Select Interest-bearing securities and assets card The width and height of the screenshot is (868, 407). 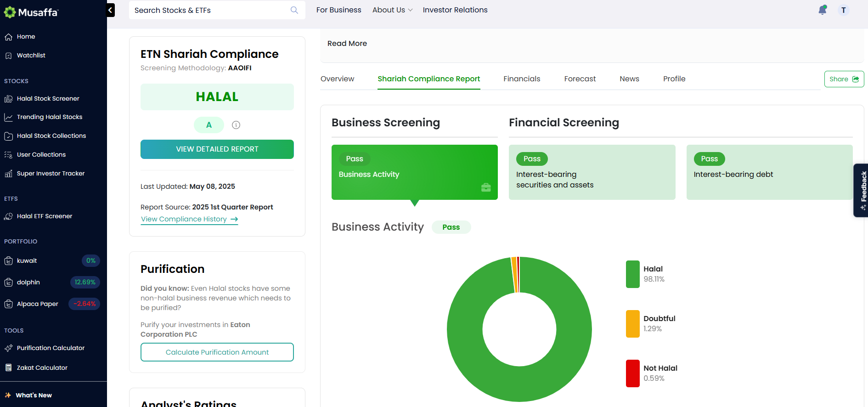coord(592,172)
